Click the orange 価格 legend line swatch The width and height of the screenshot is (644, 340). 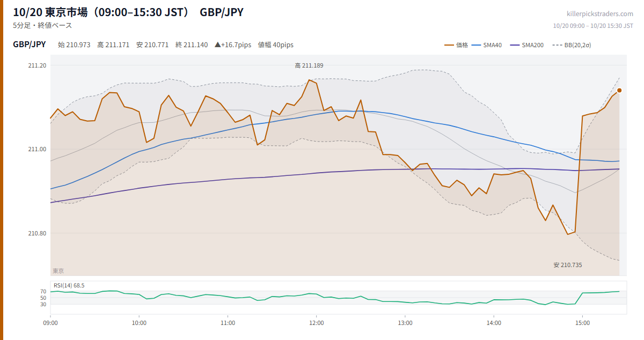pos(449,45)
